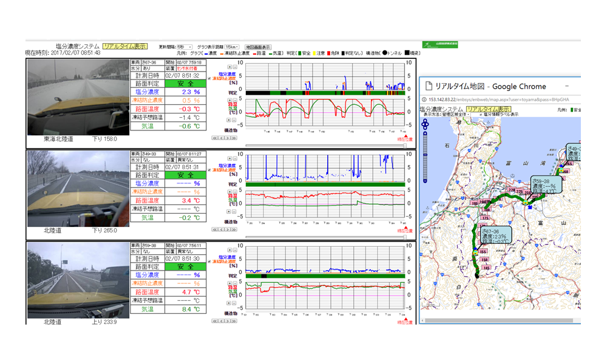
Task: Zoom in salt graph in さ49-33 panel
Action: coord(229,158)
